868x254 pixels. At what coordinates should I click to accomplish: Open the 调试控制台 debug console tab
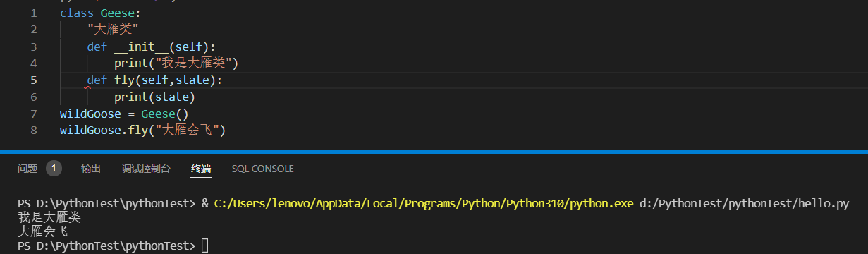pyautogui.click(x=146, y=169)
